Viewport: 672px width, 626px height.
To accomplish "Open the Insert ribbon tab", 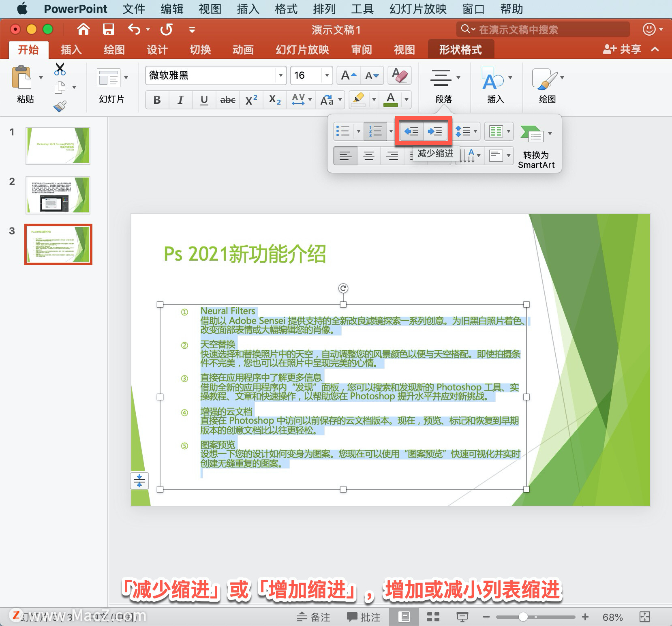I will [71, 50].
